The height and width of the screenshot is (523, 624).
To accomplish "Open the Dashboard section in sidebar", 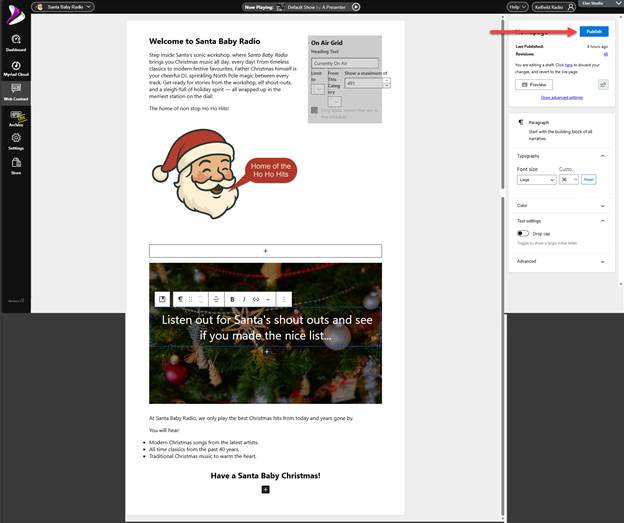I will [x=16, y=43].
